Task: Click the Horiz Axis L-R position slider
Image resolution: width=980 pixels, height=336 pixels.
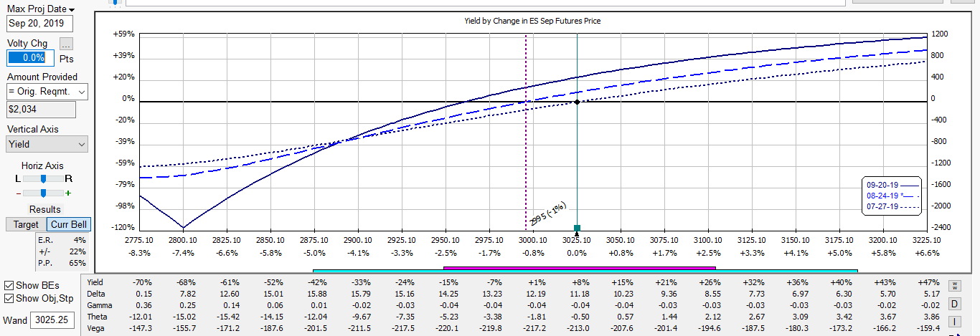Action: 44,178
